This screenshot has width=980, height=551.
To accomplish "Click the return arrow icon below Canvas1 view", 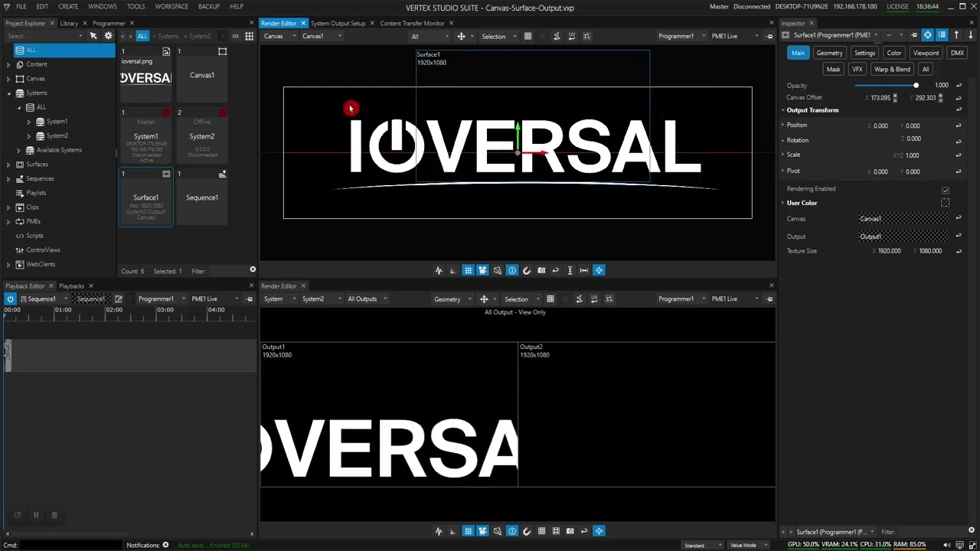I will (556, 270).
